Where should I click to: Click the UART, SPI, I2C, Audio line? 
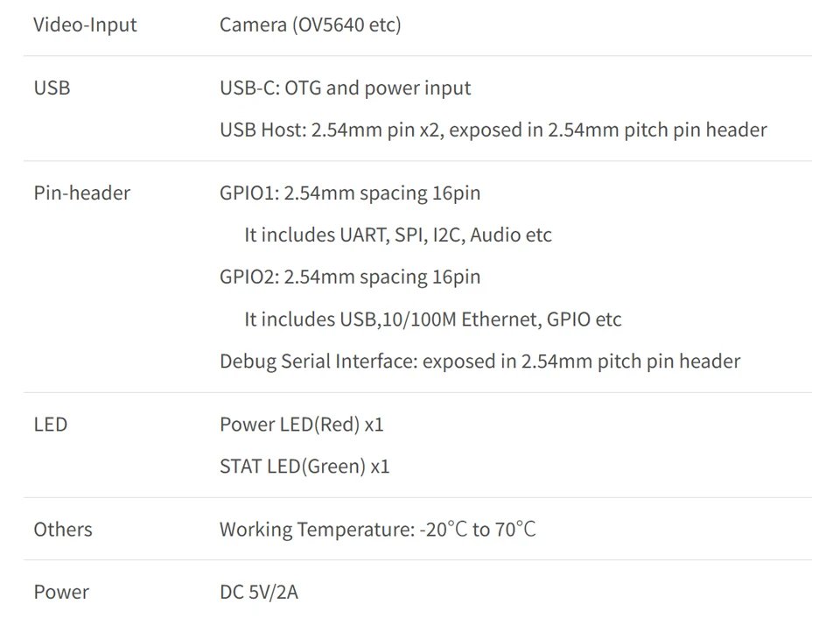(397, 235)
